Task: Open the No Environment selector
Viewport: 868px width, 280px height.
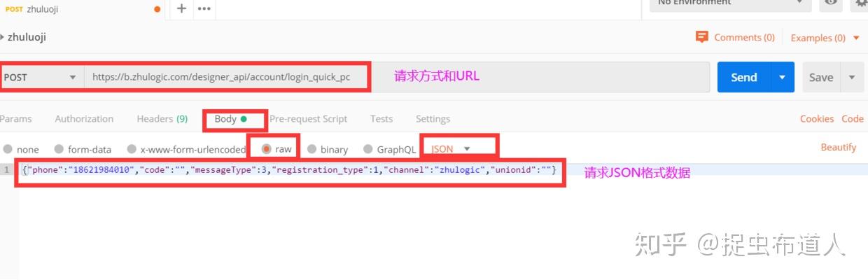Action: tap(730, 3)
